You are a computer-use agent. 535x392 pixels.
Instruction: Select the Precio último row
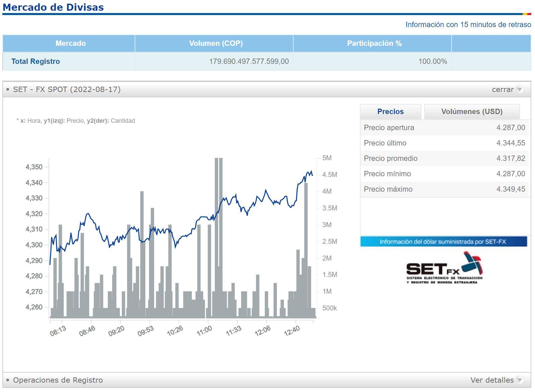(444, 143)
